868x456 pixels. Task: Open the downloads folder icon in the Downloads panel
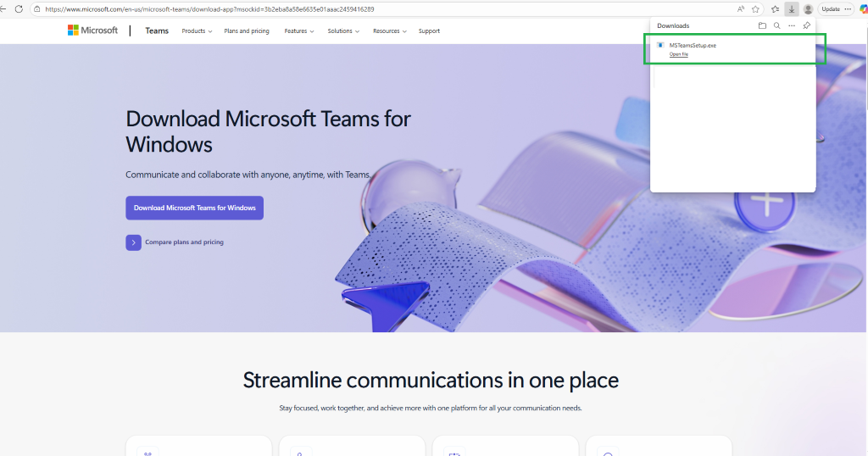(x=762, y=25)
